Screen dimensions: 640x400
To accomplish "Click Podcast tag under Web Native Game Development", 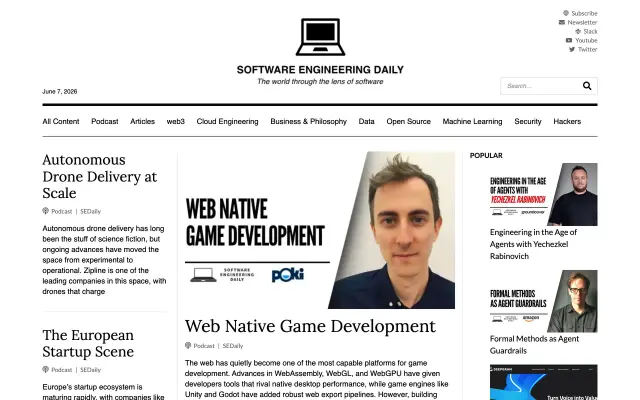I will coord(204,345).
